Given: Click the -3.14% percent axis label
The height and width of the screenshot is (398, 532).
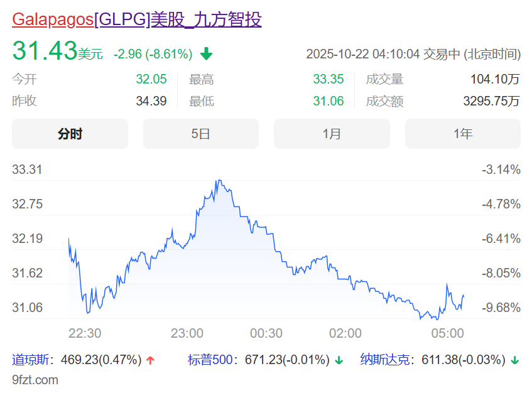Looking at the screenshot, I should pos(501,169).
